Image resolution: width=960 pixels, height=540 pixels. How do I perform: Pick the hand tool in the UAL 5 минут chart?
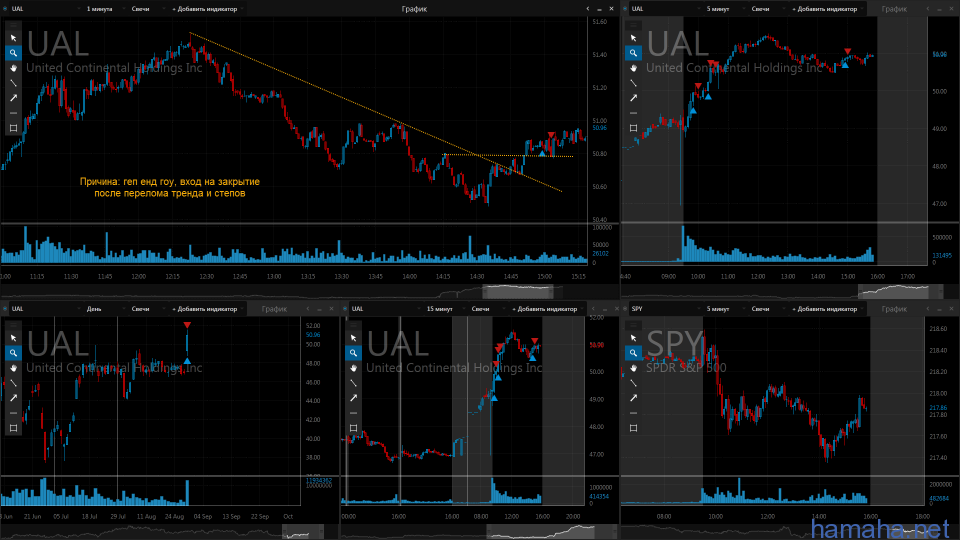click(634, 68)
